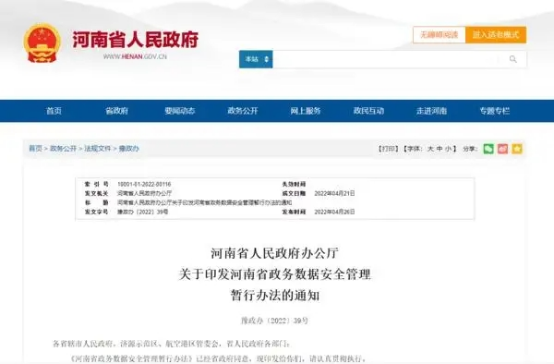Screen dimensions: 554x364
Task: Set font size to 大
Action: click(430, 149)
